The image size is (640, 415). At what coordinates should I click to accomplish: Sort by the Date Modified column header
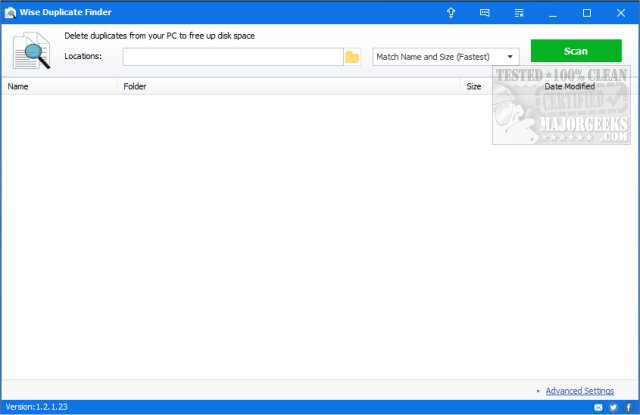570,87
